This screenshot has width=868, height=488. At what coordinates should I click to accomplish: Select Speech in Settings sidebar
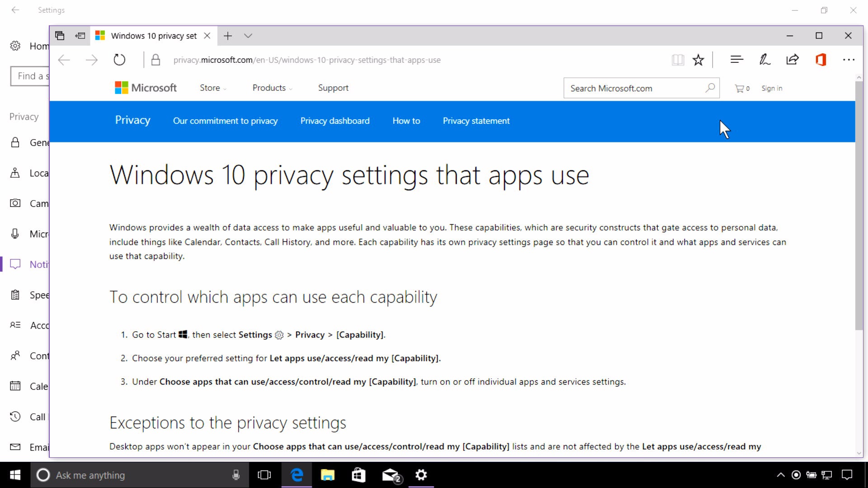pos(29,295)
